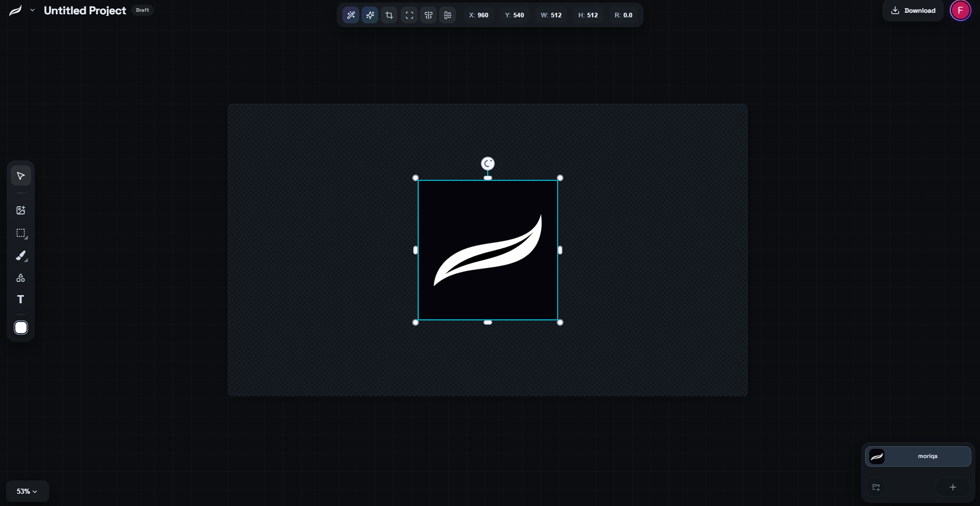This screenshot has height=506, width=980.
Task: Click the rotate handle above selected image
Action: (488, 163)
